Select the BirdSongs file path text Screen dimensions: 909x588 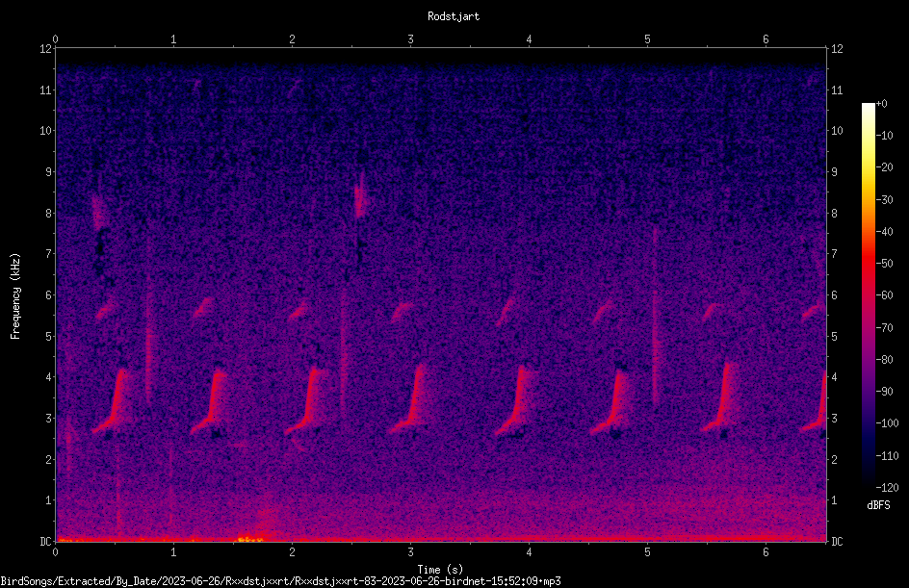tap(280, 581)
